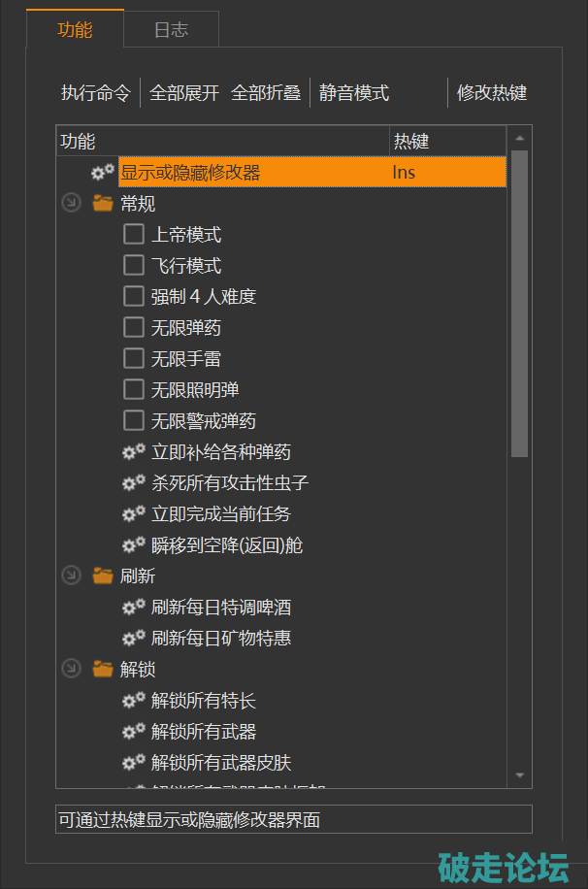Click gear icon for 解锁所有特长
This screenshot has width=588, height=889.
[x=133, y=701]
